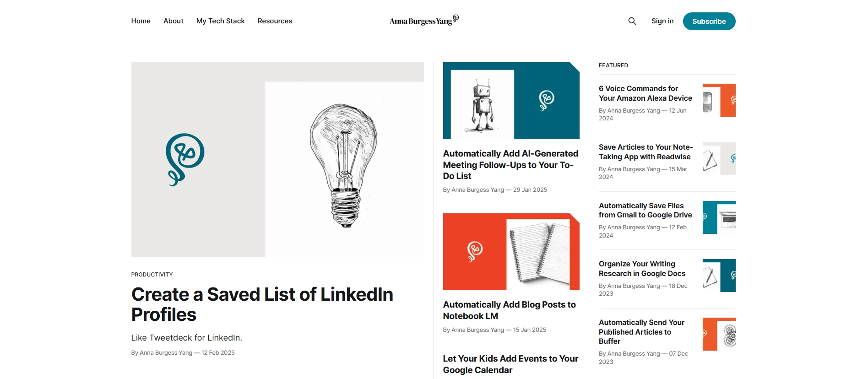Viewport: 868px width, 379px height.
Task: Open My Tech Stack in navigation
Action: (x=220, y=21)
